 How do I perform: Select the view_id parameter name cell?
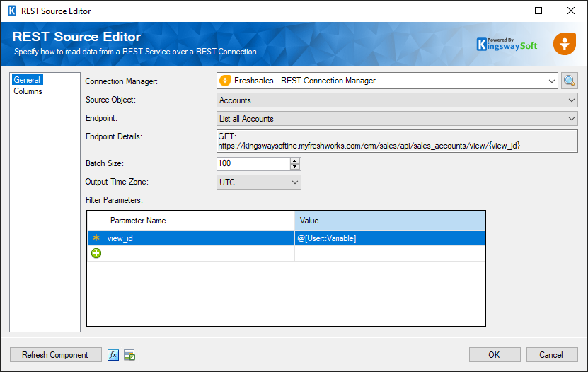(x=200, y=238)
